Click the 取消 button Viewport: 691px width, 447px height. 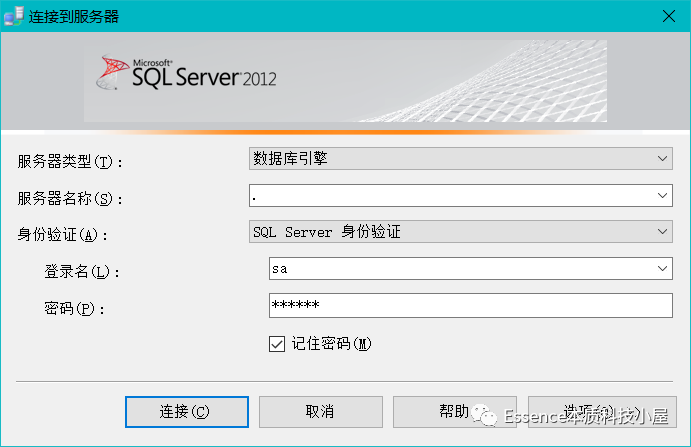click(x=320, y=411)
